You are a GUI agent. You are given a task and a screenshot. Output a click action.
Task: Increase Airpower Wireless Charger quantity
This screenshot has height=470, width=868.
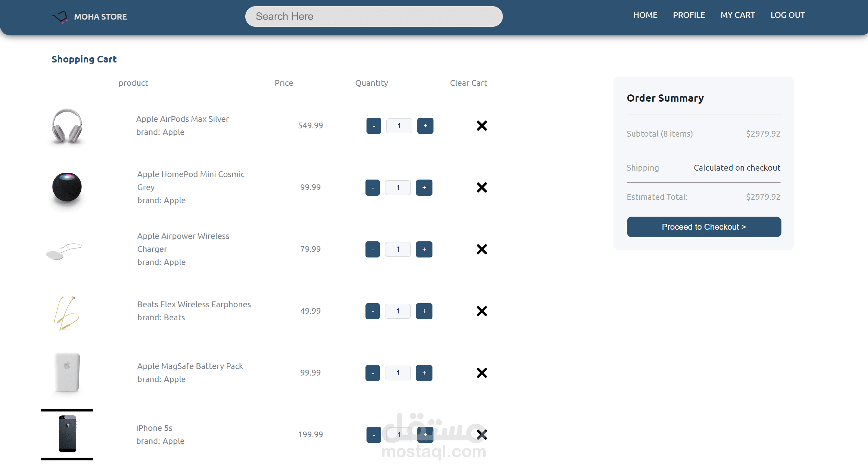point(424,249)
